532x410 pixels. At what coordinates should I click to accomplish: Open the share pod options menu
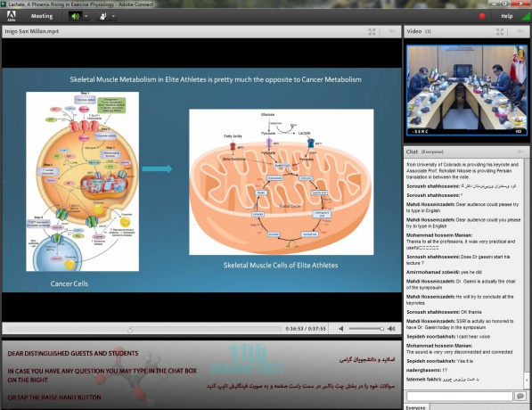pyautogui.click(x=392, y=31)
